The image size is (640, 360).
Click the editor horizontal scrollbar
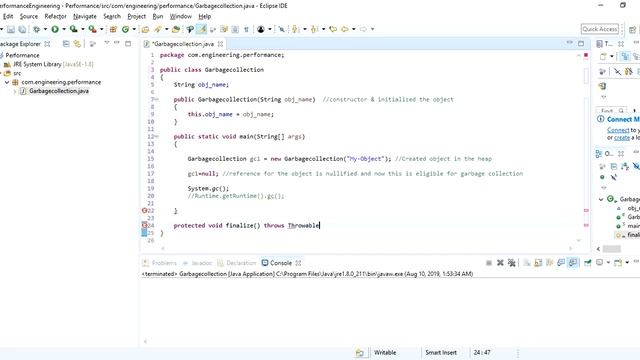[x=367, y=248]
